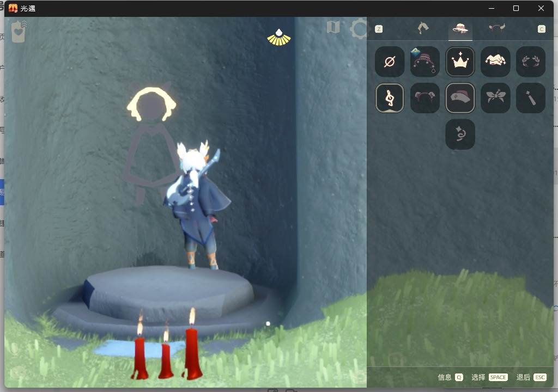Switch to the hat category tab
Viewport: 558px width, 392px height.
coord(460,28)
